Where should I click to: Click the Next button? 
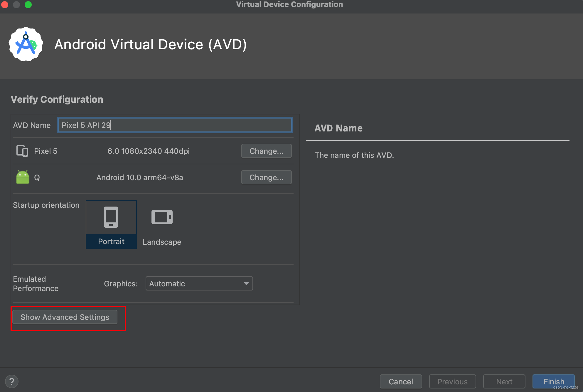pyautogui.click(x=504, y=381)
